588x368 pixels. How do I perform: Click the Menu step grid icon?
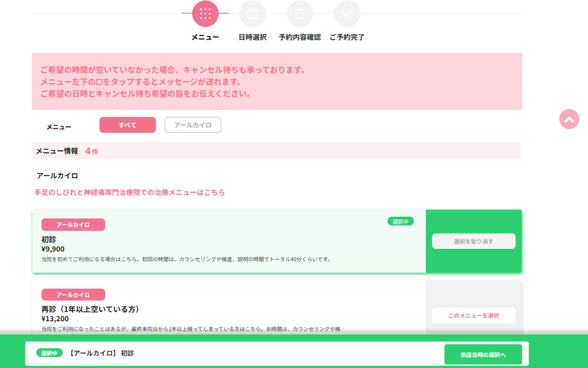[205, 14]
